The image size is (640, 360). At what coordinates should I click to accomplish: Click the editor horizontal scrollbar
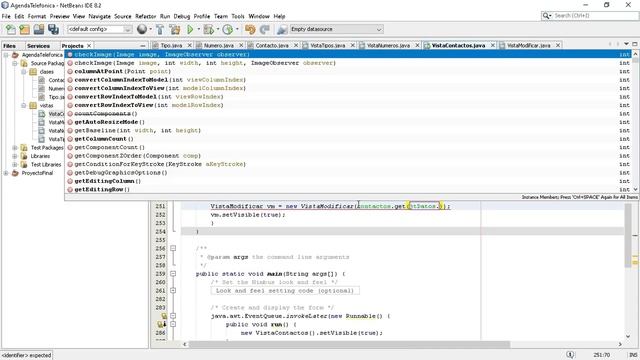349,344
